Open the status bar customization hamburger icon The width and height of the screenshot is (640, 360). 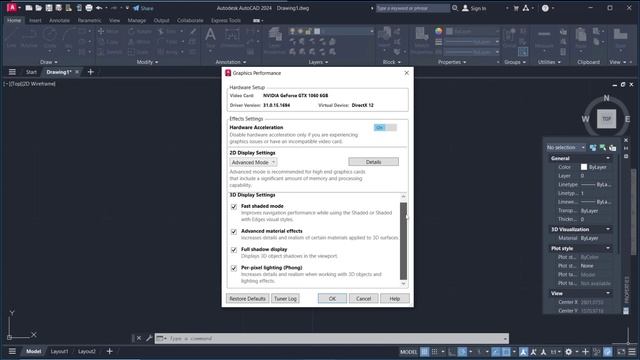pyautogui.click(x=632, y=351)
